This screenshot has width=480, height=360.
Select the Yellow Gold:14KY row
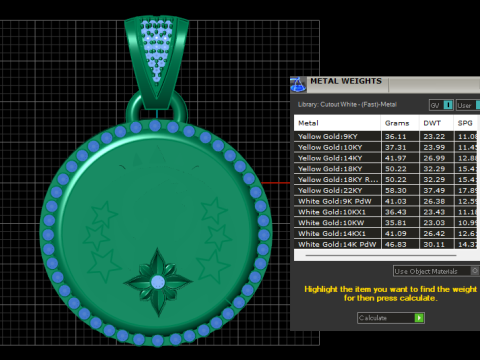pos(387,158)
